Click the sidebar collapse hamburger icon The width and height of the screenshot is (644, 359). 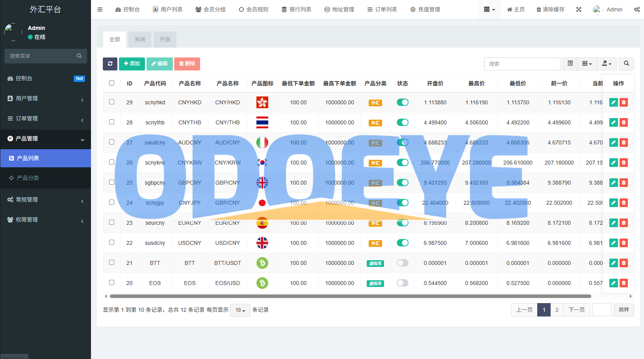[x=100, y=9]
